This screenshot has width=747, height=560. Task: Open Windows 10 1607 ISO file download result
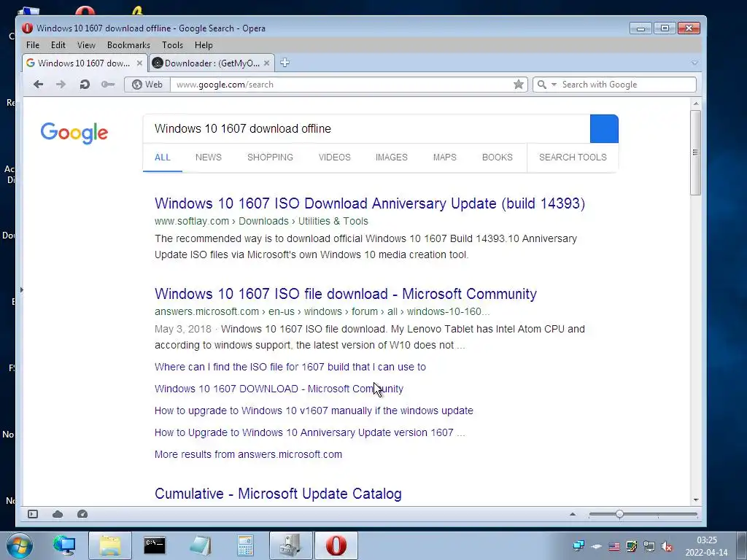coord(345,294)
